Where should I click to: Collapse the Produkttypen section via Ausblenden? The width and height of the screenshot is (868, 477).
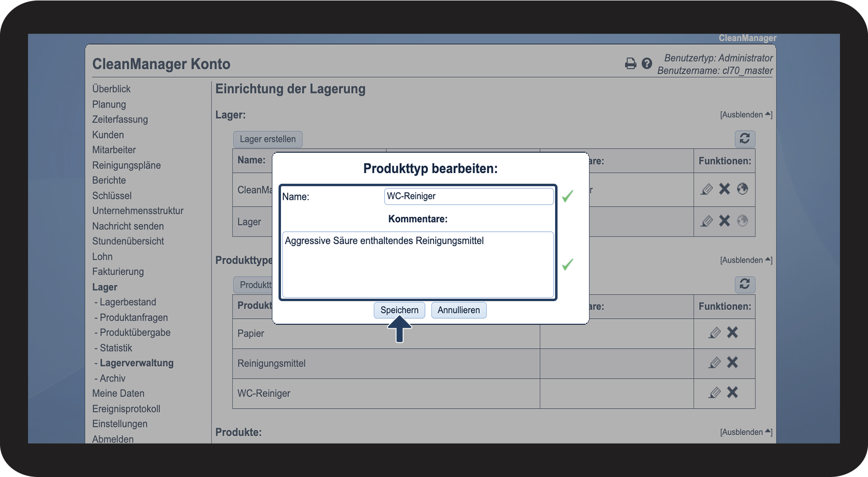(x=746, y=260)
